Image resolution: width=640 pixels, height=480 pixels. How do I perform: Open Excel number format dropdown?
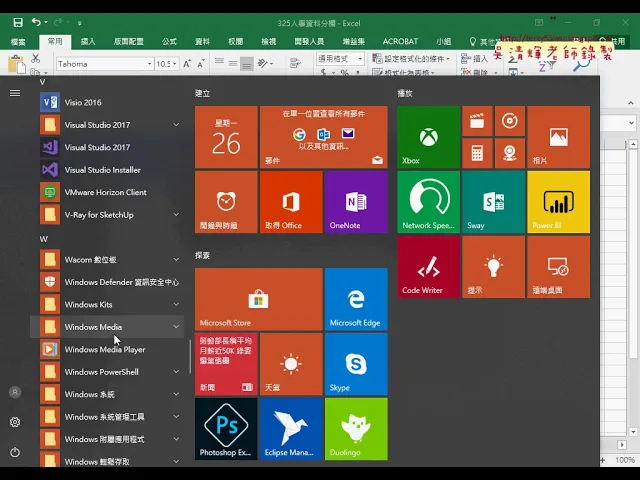360,59
